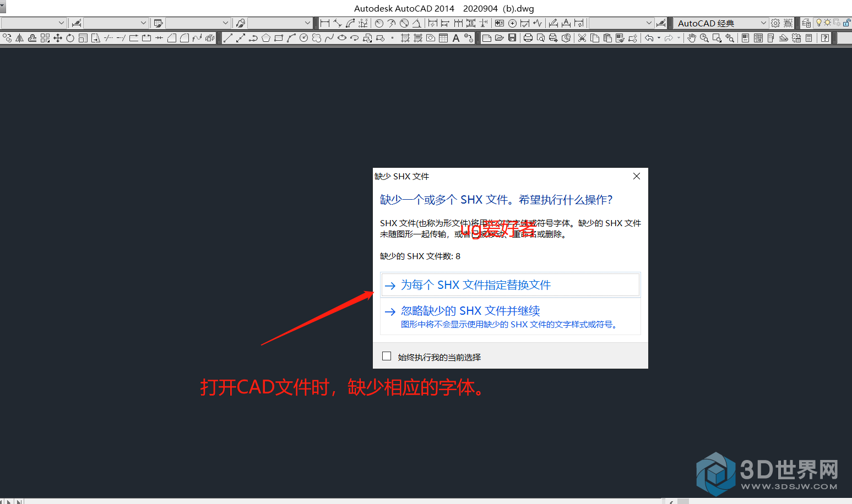
Task: Select the Arc drawing tool
Action: (291, 38)
